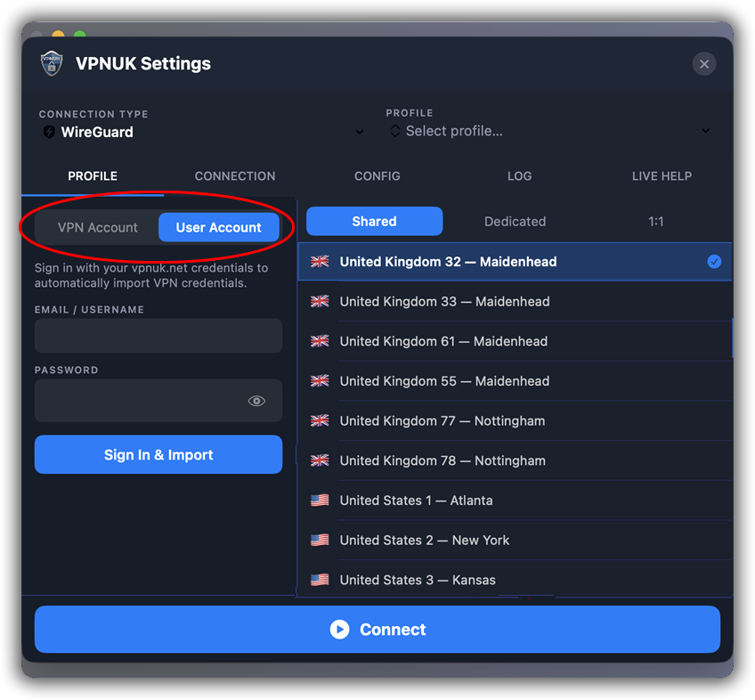Click UK flag beside United Kingdom 61
755x700 pixels.
coord(320,341)
